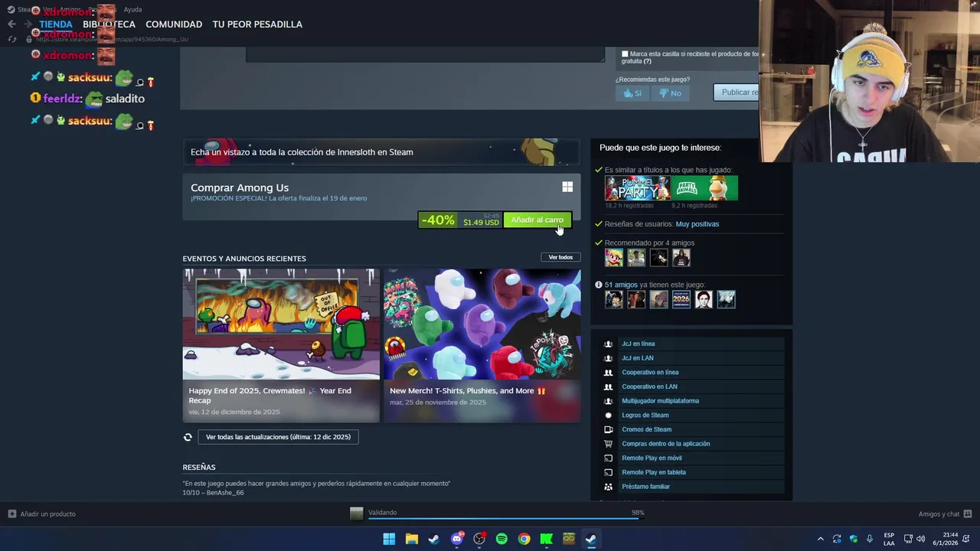Viewport: 980px width, 551px height.
Task: View all updates (última: 12 dic 2025)
Action: pos(278,437)
